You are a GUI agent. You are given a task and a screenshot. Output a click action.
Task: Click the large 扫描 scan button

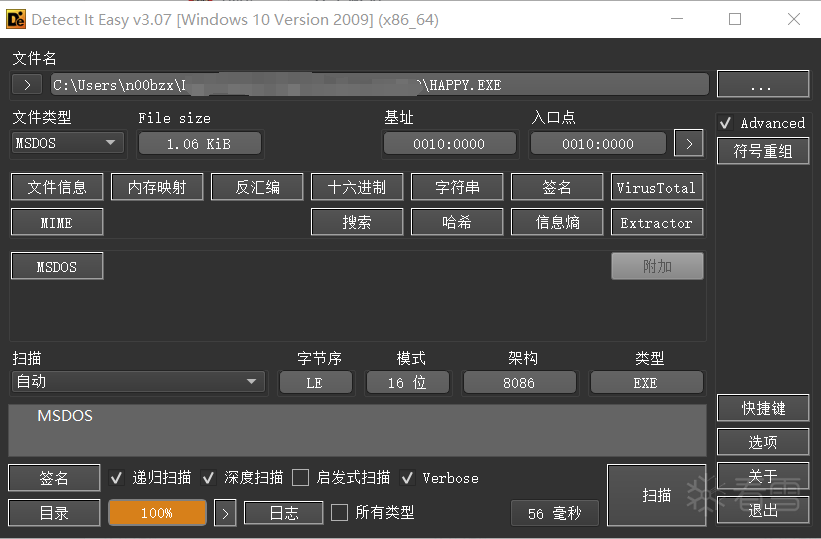point(657,495)
